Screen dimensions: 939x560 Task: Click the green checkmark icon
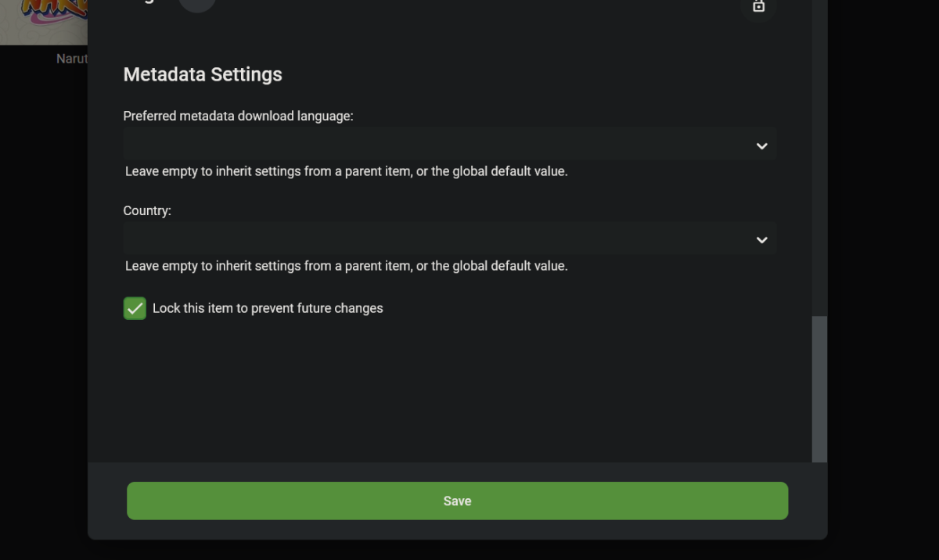135,308
